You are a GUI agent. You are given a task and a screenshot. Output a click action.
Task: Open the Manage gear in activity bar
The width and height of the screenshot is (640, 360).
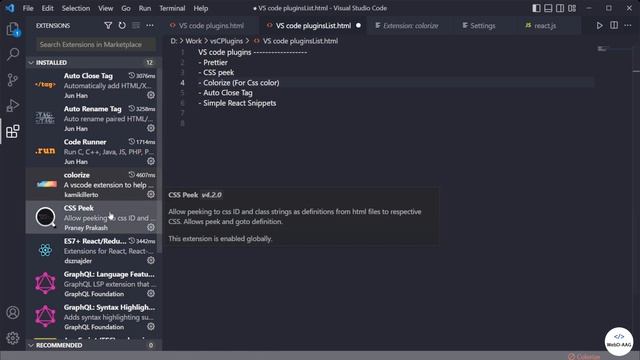point(13,338)
